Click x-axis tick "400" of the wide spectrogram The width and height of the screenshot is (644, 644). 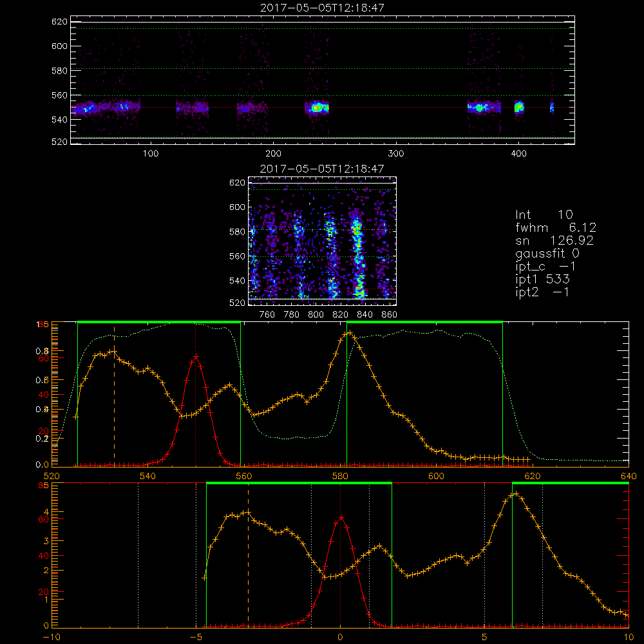[518, 154]
